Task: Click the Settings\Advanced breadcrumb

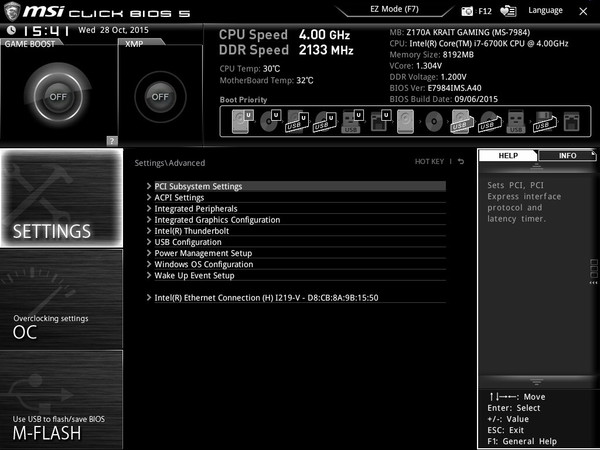Action: click(x=170, y=163)
